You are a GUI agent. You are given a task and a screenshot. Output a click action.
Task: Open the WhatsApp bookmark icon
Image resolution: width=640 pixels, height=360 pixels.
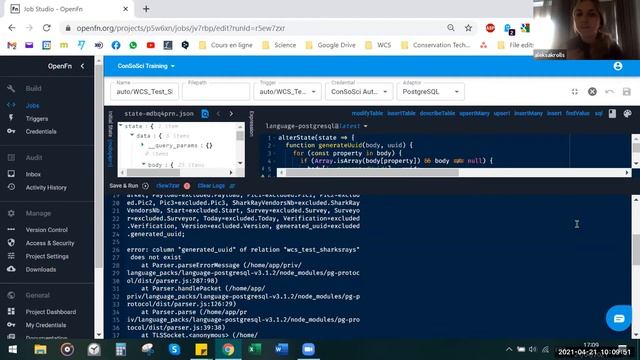coord(133,45)
